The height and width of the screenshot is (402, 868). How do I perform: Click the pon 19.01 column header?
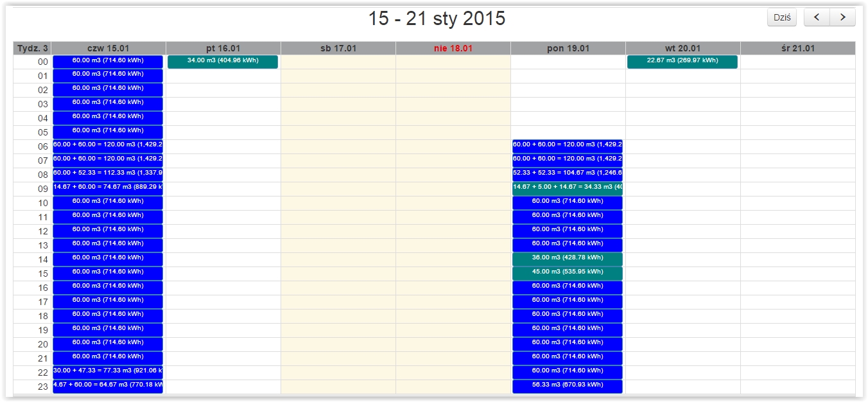pos(568,48)
